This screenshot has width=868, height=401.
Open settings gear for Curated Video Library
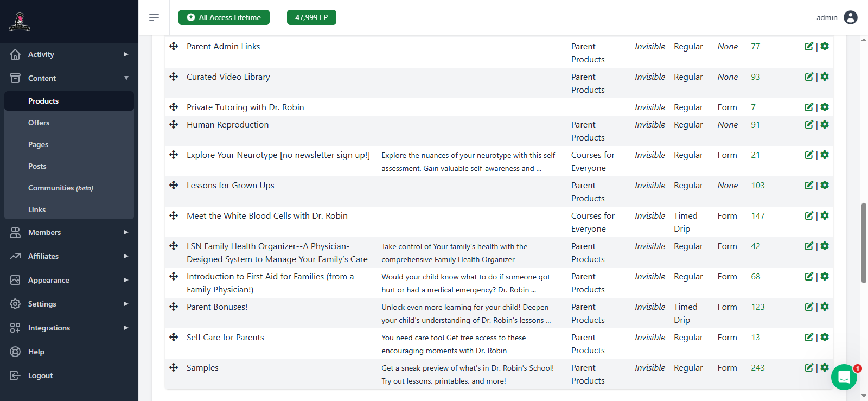(825, 77)
